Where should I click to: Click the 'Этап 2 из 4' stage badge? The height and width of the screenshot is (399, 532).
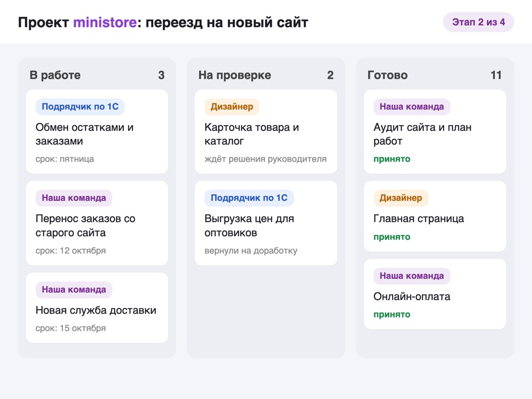(x=478, y=22)
